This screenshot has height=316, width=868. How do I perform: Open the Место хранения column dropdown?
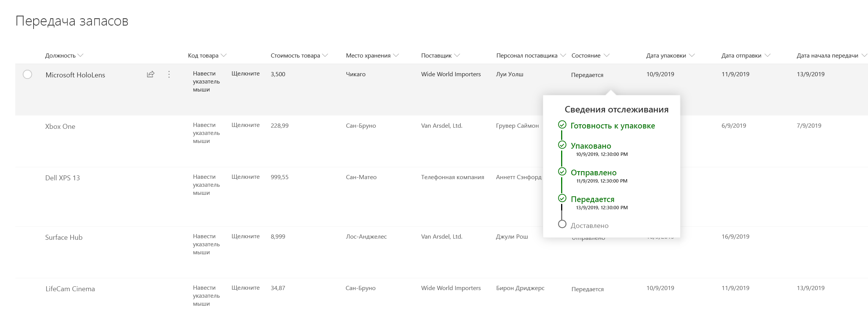click(x=396, y=55)
